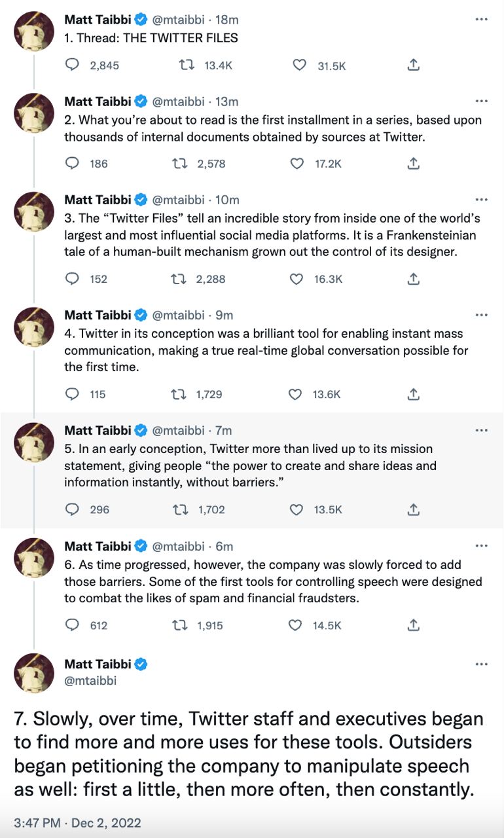Open Matt Taibbi's name on tweet 2

coord(98,101)
